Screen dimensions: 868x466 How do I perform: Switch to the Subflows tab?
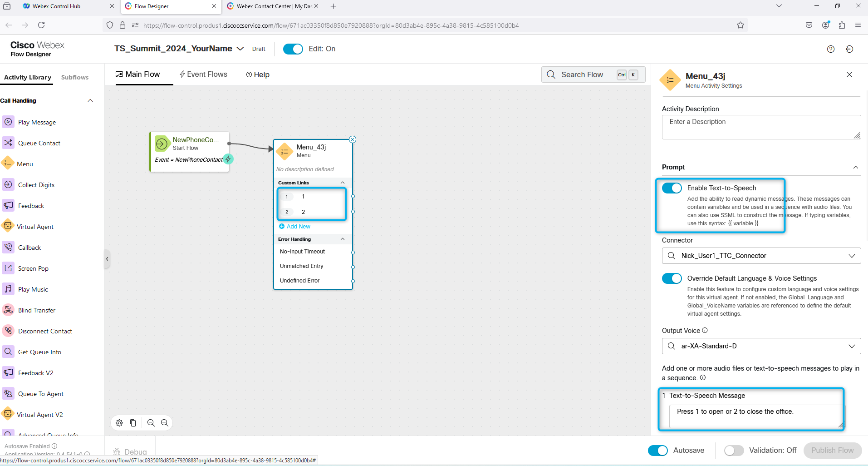(x=75, y=77)
